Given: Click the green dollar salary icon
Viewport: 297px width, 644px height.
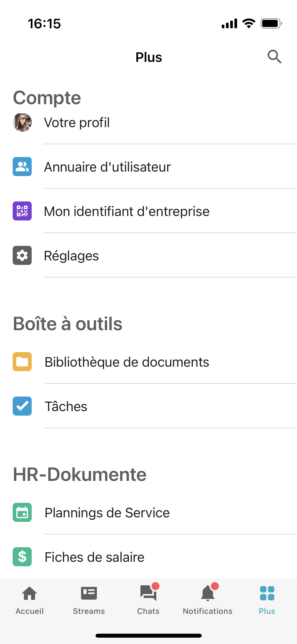Looking at the screenshot, I should click(22, 557).
